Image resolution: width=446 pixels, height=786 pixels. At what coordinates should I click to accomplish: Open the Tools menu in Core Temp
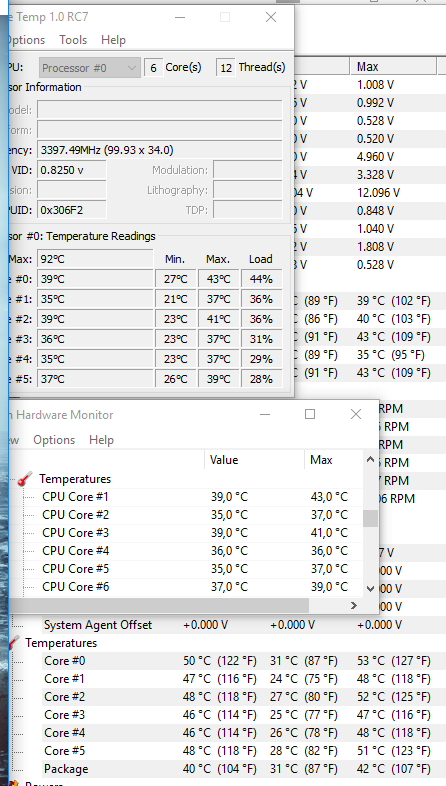tap(73, 40)
